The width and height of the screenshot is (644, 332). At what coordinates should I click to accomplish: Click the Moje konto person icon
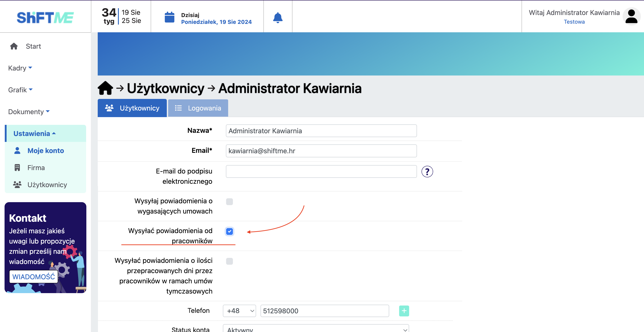pyautogui.click(x=17, y=151)
